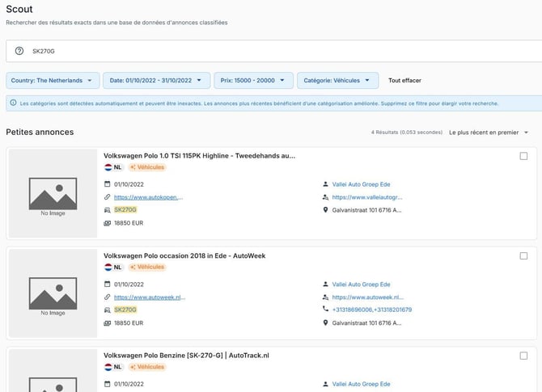Open the Country: The Netherlands filter dropdown

(x=53, y=81)
